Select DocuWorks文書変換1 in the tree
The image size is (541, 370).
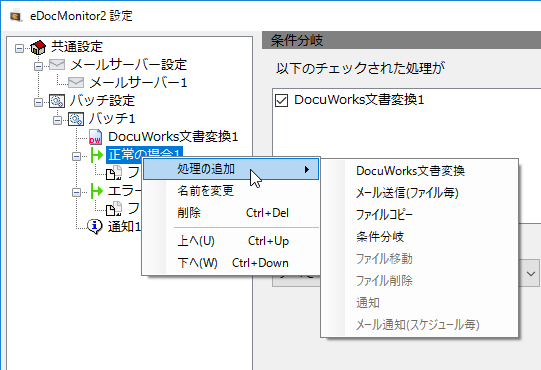tap(173, 137)
